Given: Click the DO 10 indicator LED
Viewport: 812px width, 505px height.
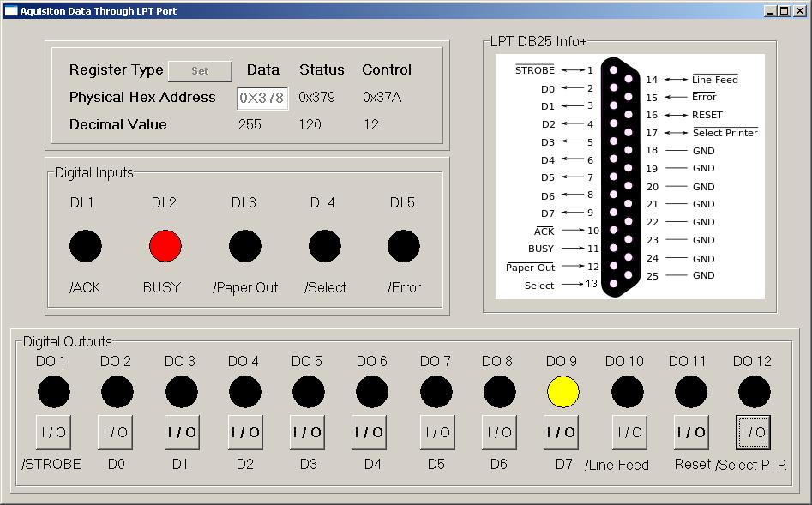Looking at the screenshot, I should pos(628,392).
